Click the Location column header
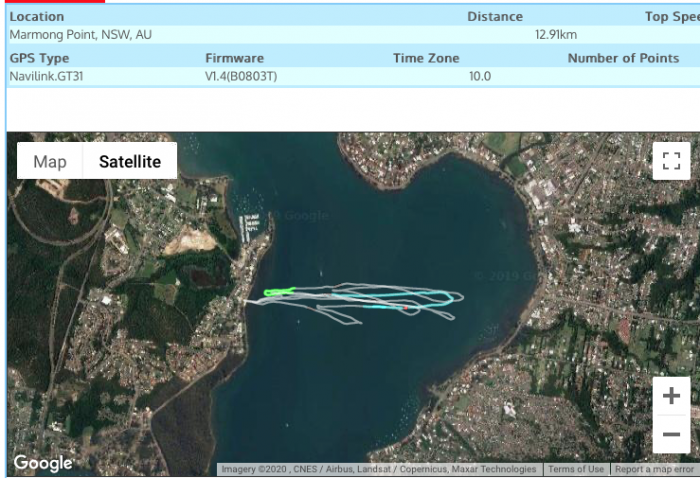This screenshot has height=478, width=700. click(x=36, y=16)
